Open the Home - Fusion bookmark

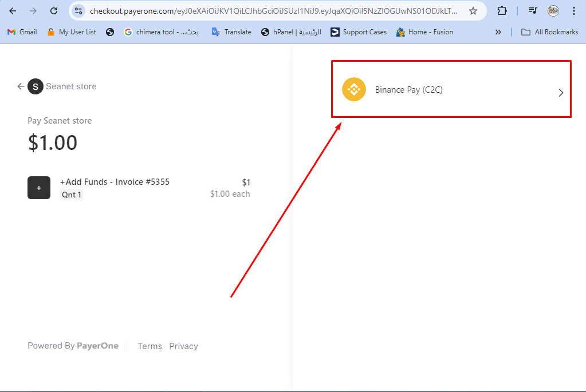click(424, 32)
